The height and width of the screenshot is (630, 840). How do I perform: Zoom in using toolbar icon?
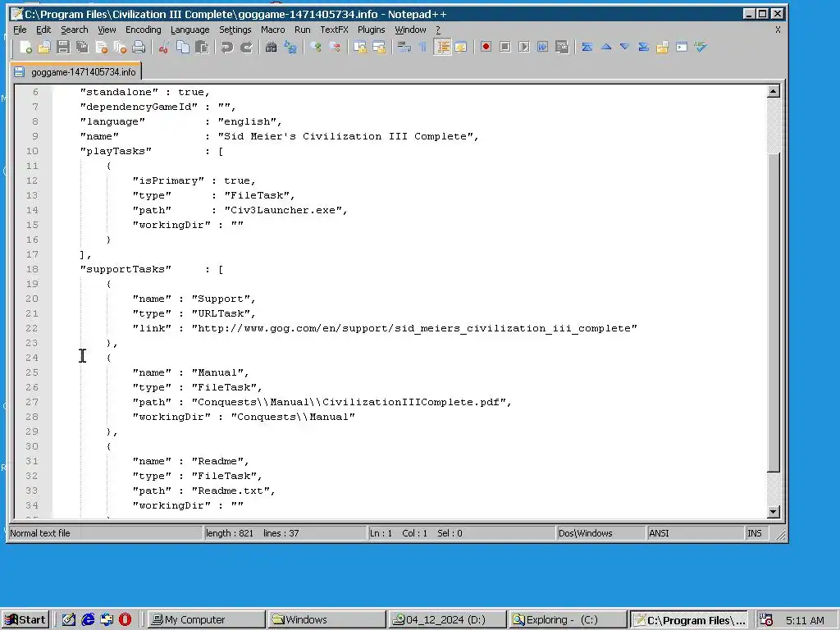[x=316, y=47]
